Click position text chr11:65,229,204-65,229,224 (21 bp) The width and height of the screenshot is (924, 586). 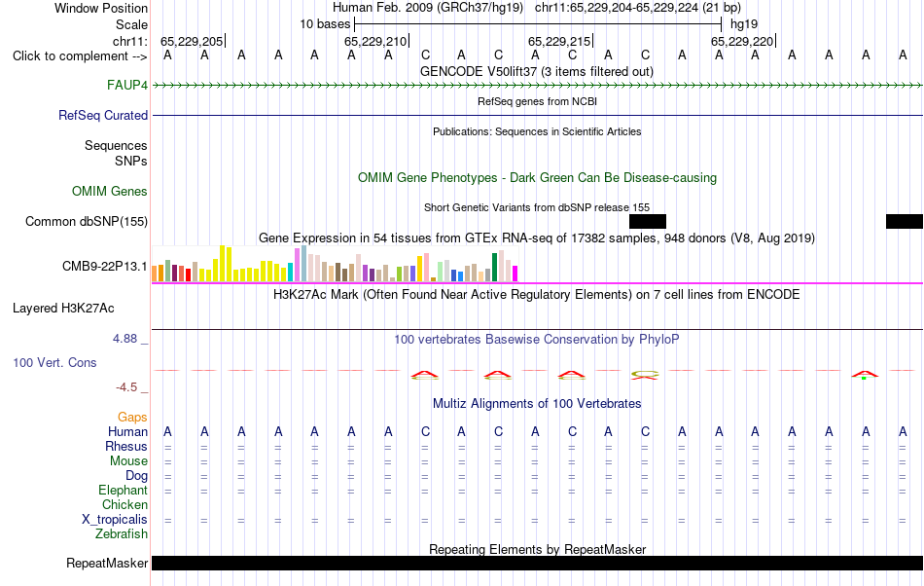(638, 8)
